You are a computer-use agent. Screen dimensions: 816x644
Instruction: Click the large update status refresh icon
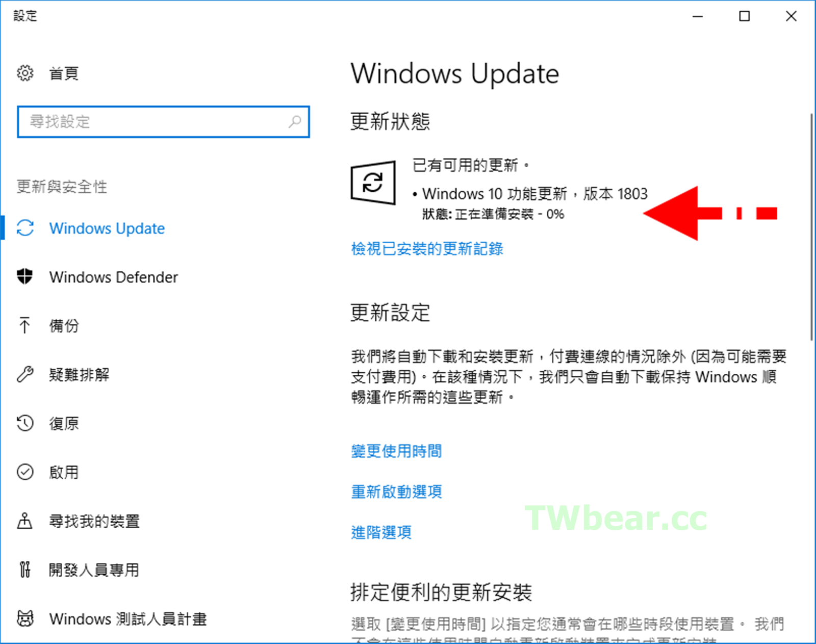pos(373,183)
